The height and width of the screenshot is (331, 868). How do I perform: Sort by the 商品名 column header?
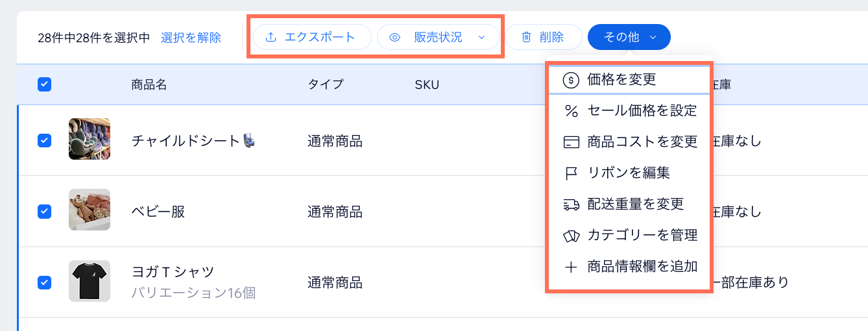[149, 84]
